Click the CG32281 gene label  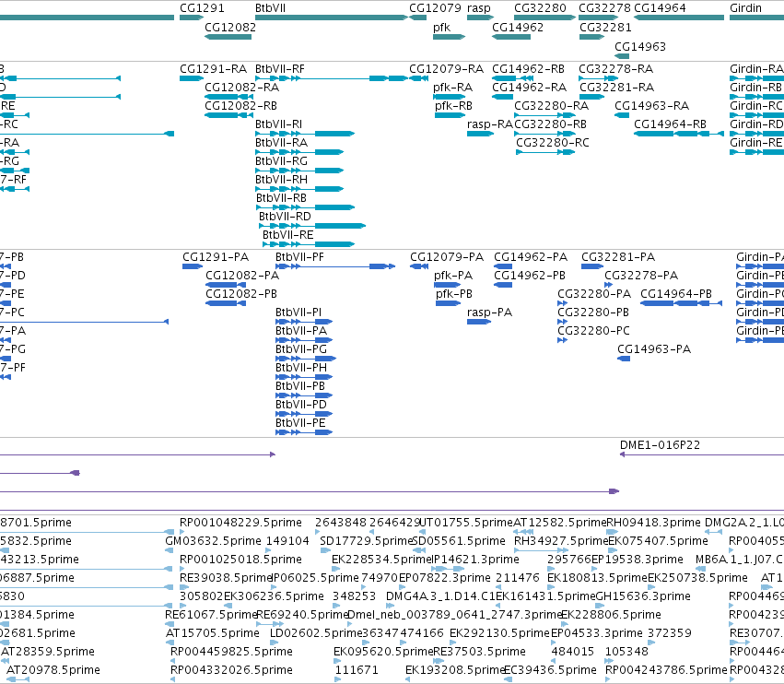point(605,27)
